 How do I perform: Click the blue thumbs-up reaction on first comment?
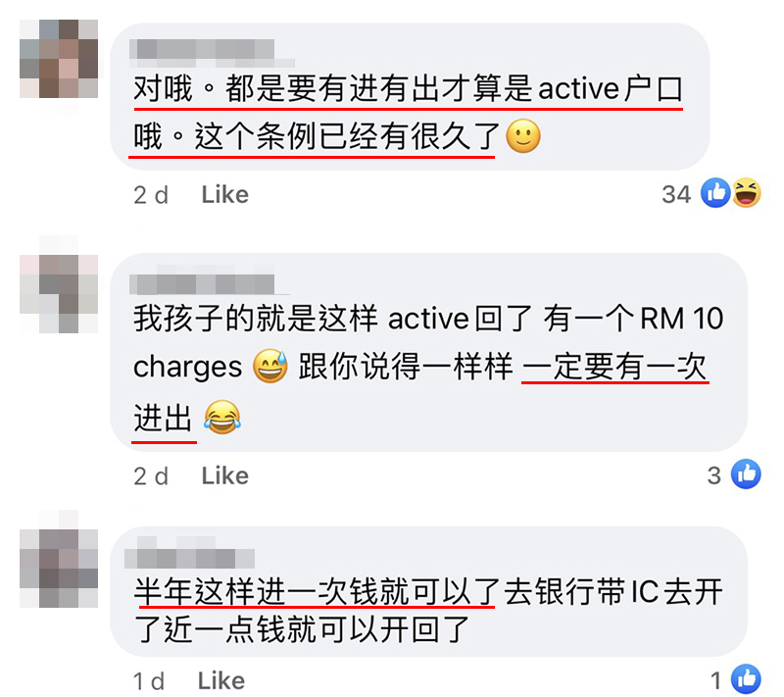click(x=715, y=193)
